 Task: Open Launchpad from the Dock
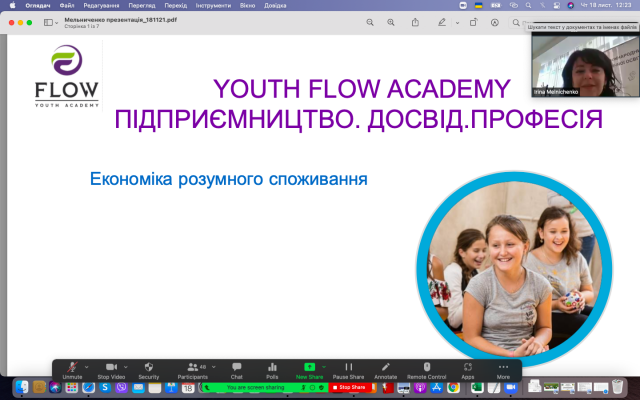coord(71,387)
